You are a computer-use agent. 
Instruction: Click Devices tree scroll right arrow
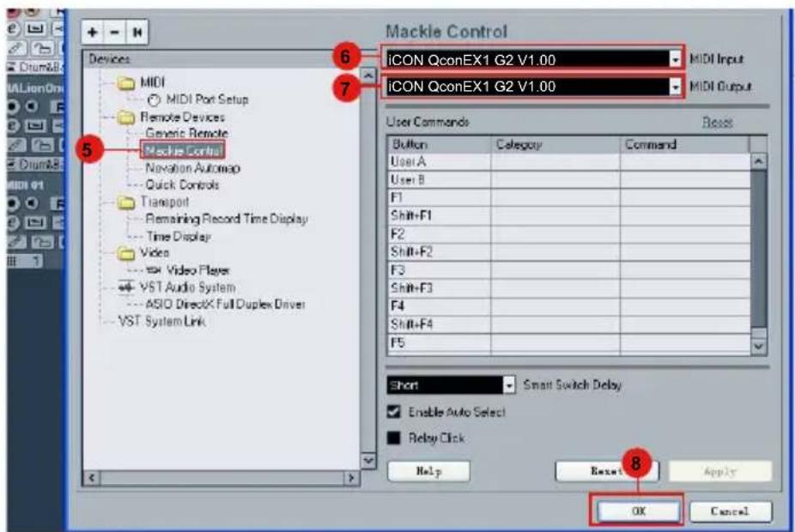351,478
